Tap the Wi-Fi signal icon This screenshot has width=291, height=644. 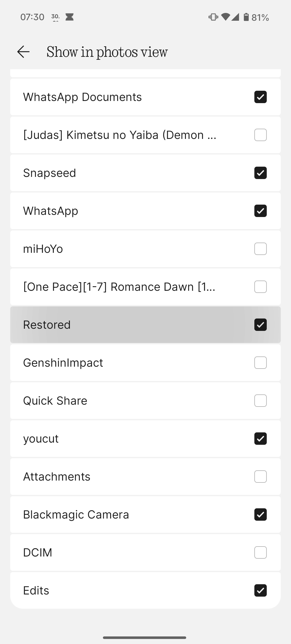pyautogui.click(x=225, y=17)
